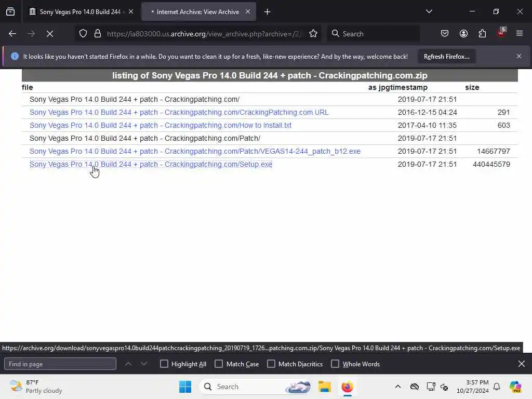The width and height of the screenshot is (532, 399).
Task: Open Copilot preview icon in taskbar
Action: (515, 387)
